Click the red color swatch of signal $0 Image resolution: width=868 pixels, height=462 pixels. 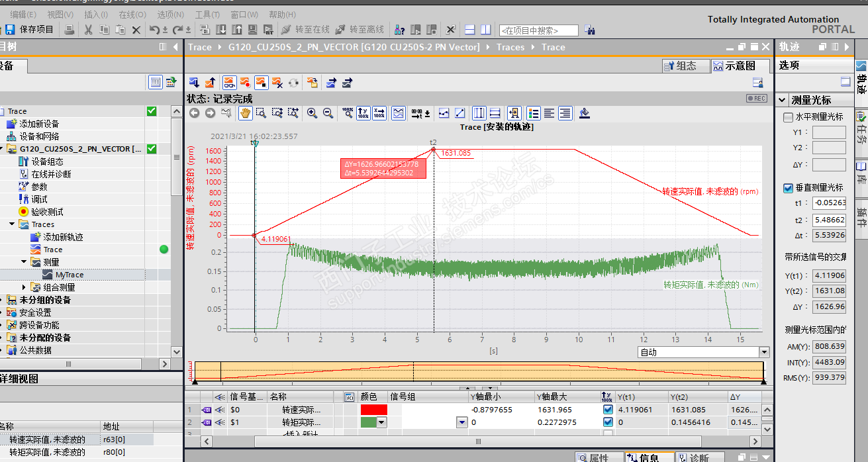[x=373, y=410]
